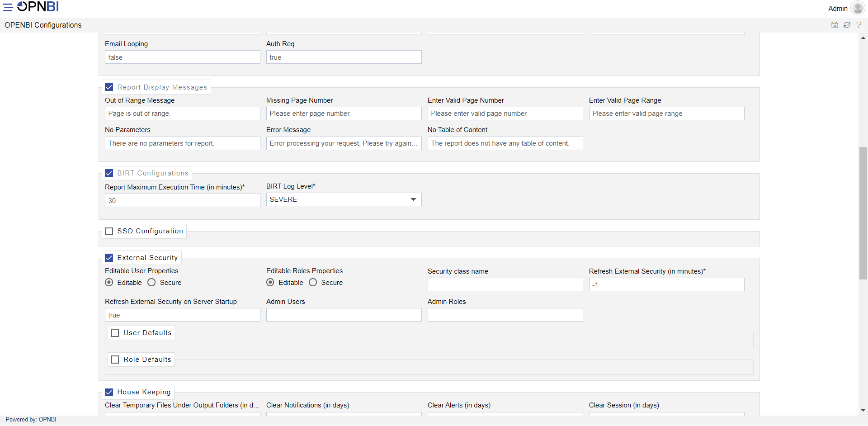
Task: Click the Security class name field
Action: [505, 284]
